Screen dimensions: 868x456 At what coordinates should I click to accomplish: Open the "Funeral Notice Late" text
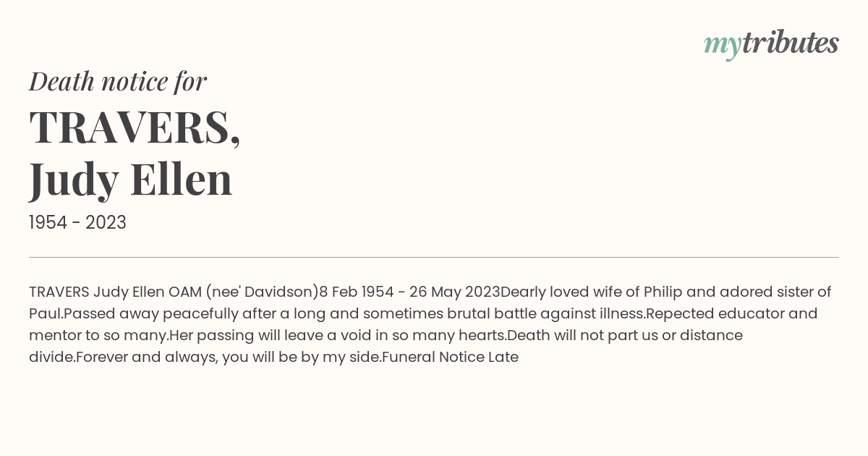[x=450, y=358]
